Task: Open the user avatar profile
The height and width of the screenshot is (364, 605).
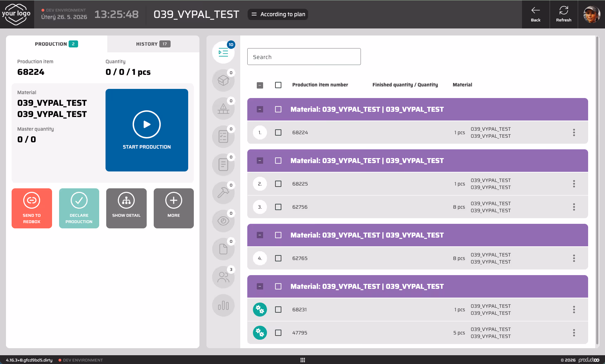Action: point(592,14)
